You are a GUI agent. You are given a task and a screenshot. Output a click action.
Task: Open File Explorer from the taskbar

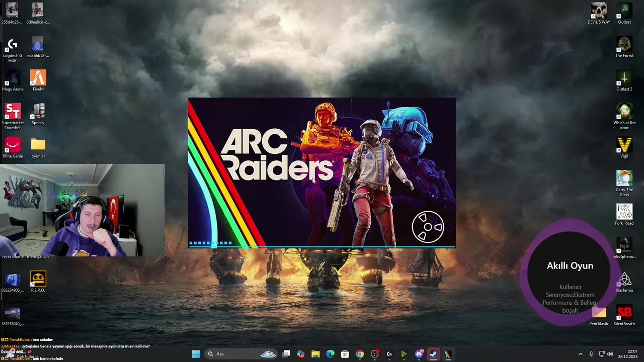[315, 354]
